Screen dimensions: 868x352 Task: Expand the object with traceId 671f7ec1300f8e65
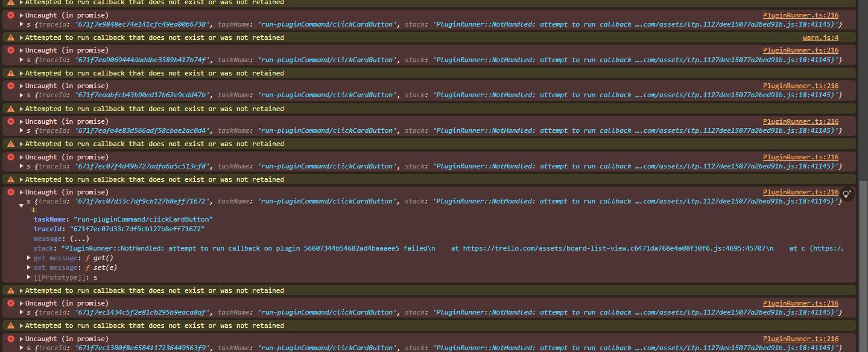[x=22, y=348]
